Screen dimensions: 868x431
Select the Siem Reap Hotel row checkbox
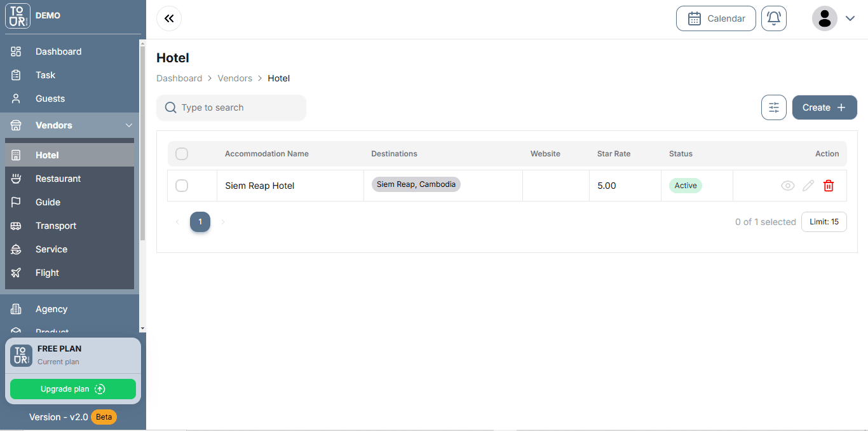[181, 186]
